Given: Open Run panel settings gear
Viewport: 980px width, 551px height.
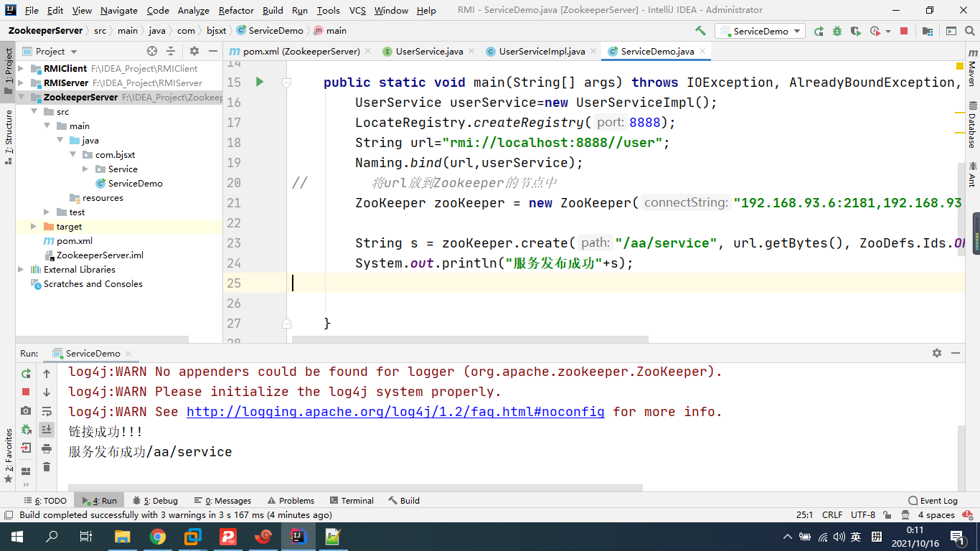Looking at the screenshot, I should tap(936, 353).
